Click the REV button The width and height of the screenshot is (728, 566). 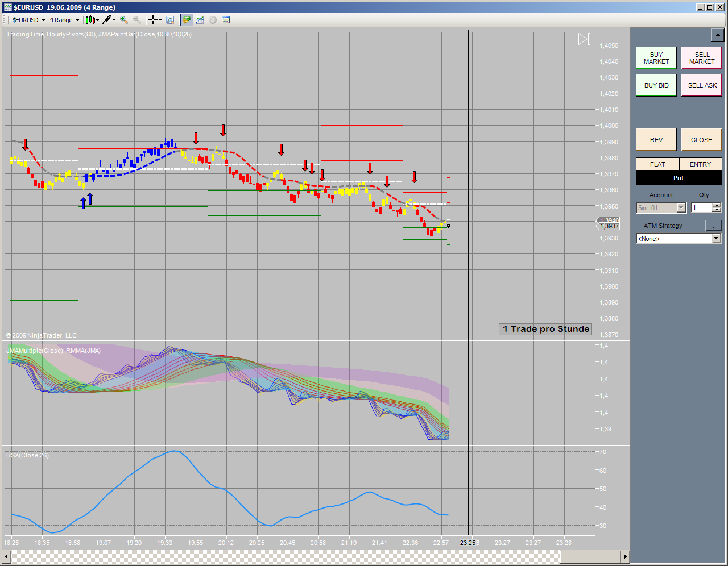(656, 140)
